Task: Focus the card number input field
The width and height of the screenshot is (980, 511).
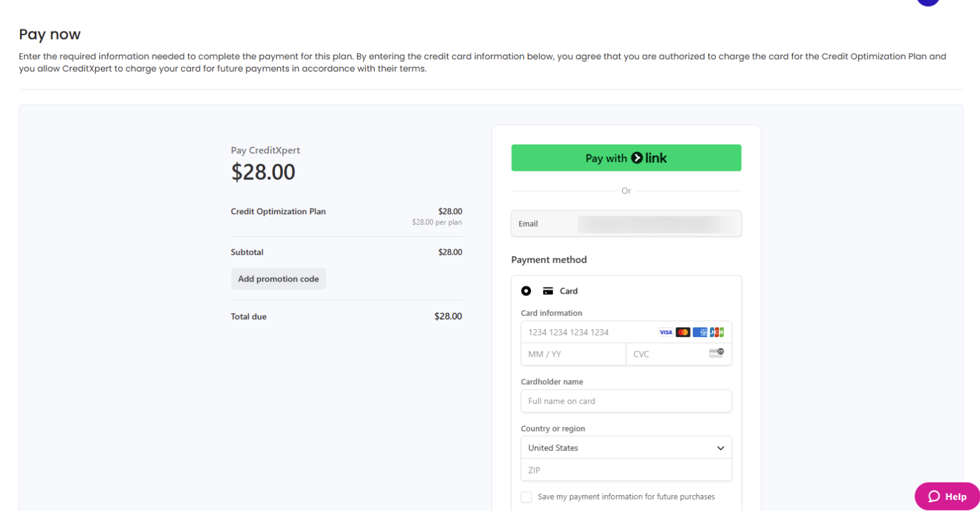Action: click(x=588, y=332)
